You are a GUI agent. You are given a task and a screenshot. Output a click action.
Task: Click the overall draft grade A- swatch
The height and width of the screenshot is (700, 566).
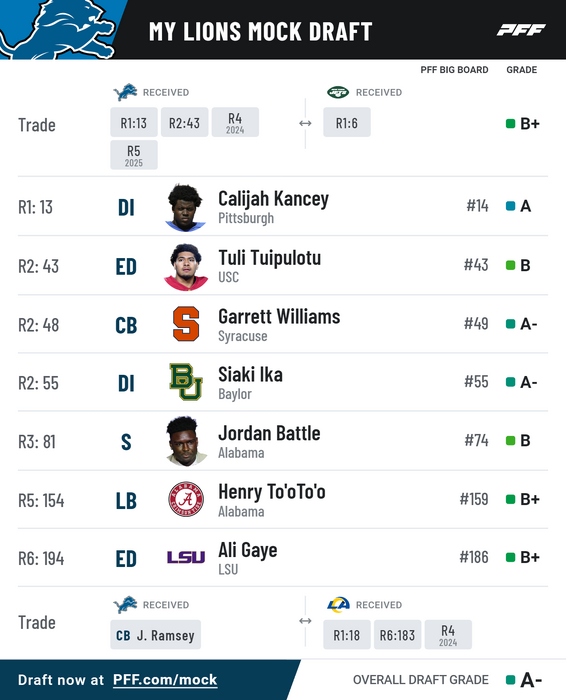(x=511, y=680)
